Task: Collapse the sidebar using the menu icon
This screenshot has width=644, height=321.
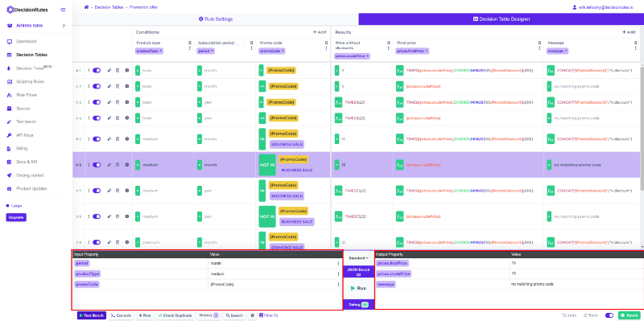Action: tap(63, 10)
